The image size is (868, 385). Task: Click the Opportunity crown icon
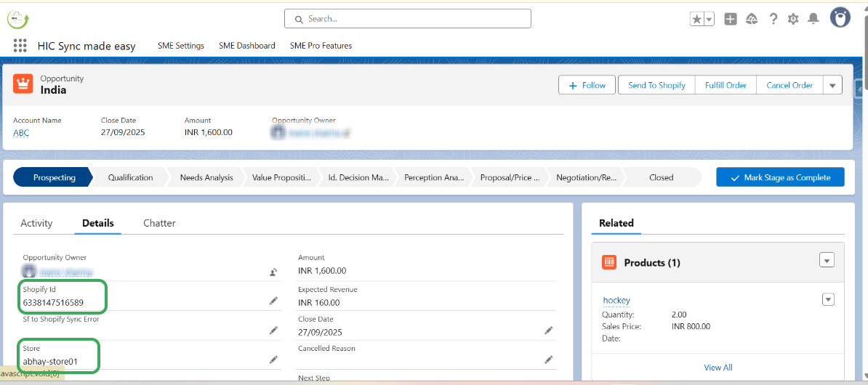pyautogui.click(x=23, y=84)
